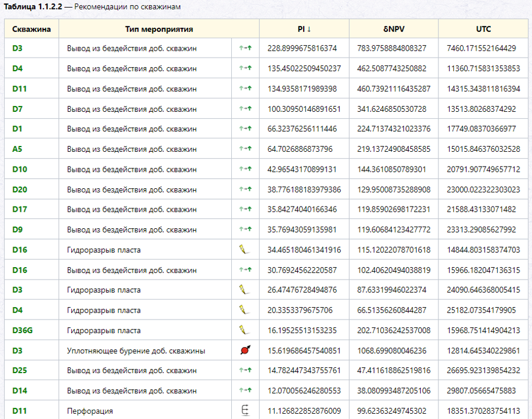The width and height of the screenshot is (532, 419).
Task: Sort table by PI column header
Action: click(x=304, y=29)
